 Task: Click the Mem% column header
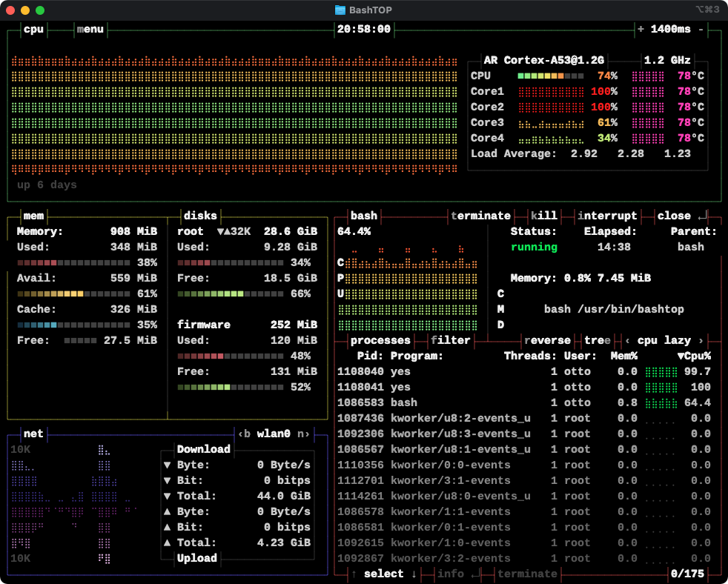pos(623,356)
